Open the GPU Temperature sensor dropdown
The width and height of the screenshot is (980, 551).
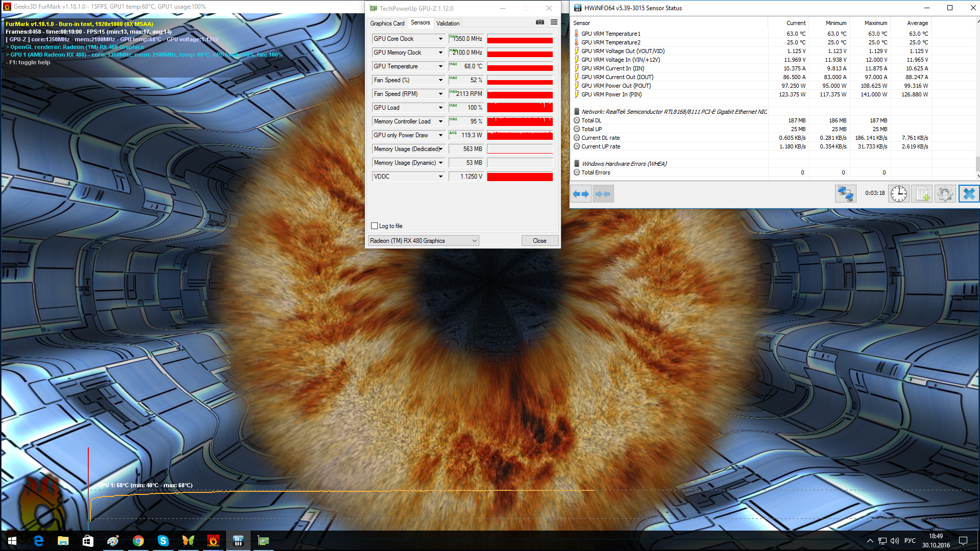tap(440, 66)
